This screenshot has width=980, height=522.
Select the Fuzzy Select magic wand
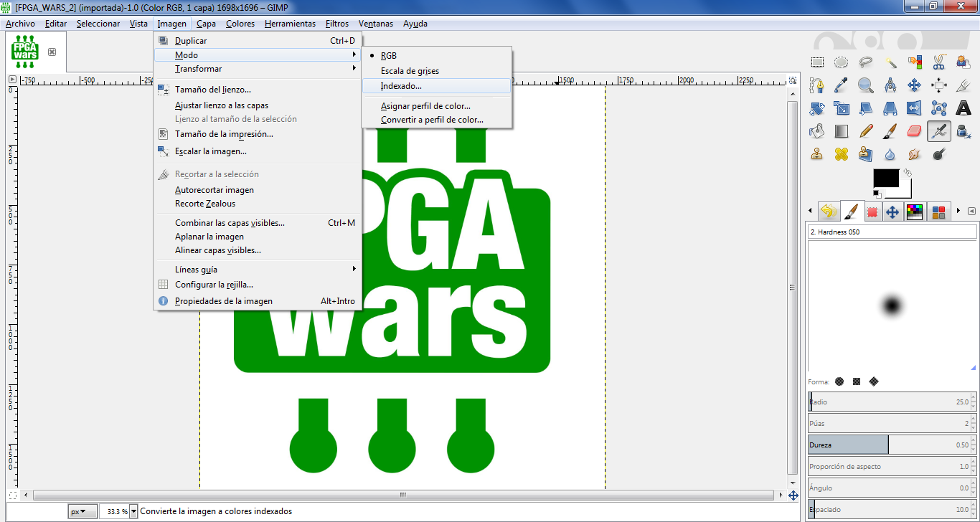[x=890, y=62]
